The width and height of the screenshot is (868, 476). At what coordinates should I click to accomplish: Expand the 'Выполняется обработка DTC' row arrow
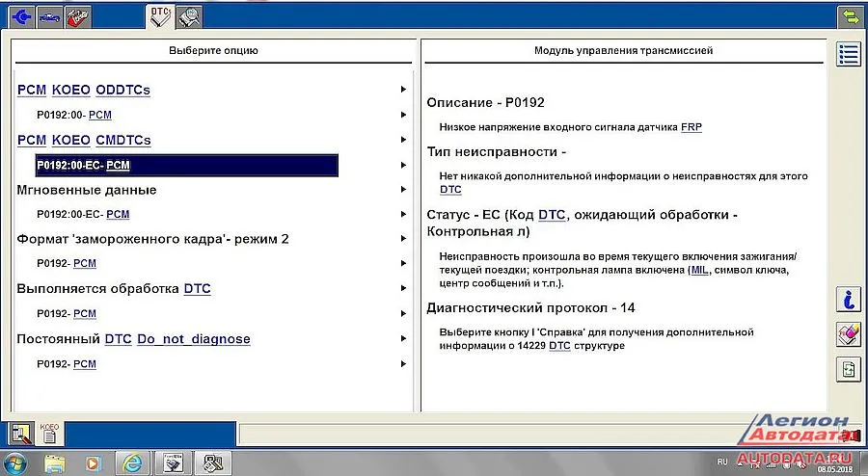coord(403,288)
